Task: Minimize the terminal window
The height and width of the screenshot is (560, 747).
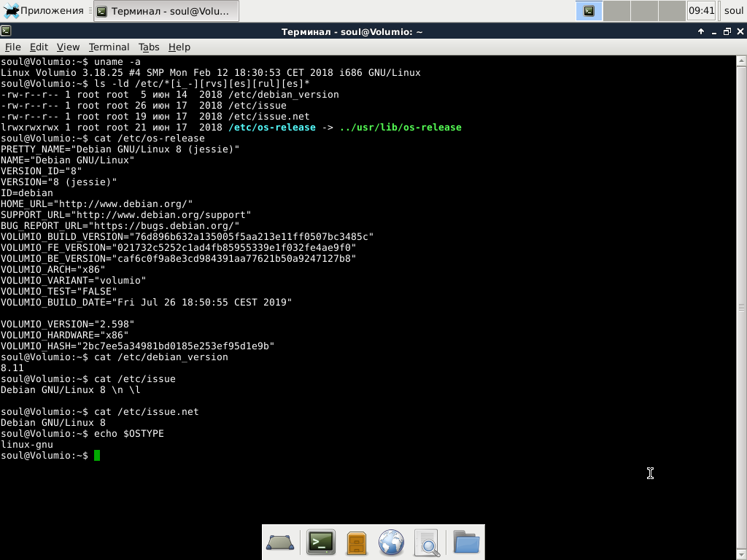Action: [x=713, y=32]
